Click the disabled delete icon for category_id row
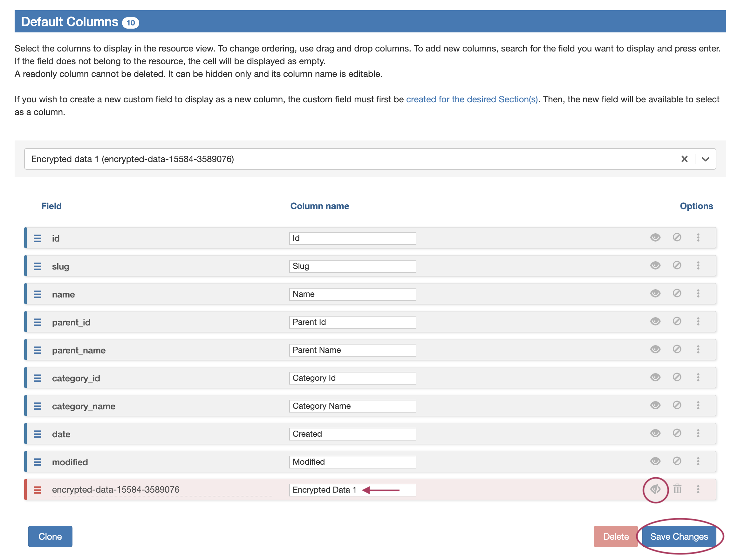This screenshot has height=560, width=731. pos(677,377)
